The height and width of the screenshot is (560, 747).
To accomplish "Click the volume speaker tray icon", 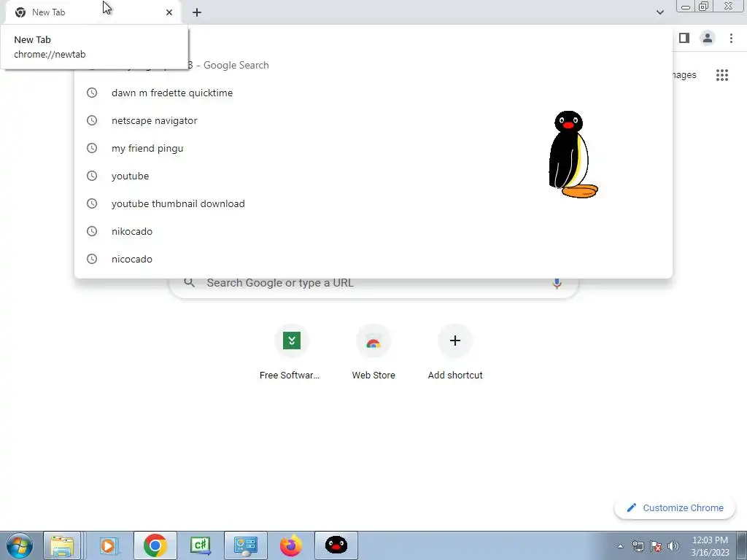I will pyautogui.click(x=673, y=546).
